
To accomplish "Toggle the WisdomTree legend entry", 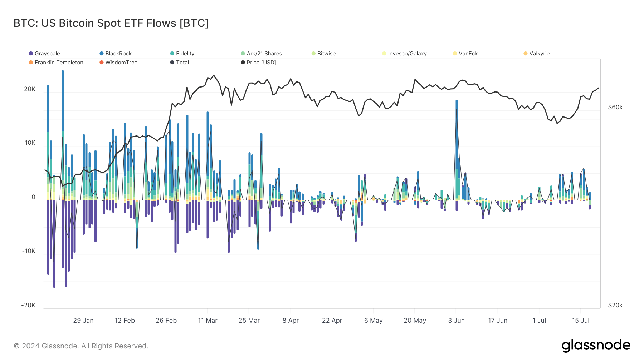I will tap(118, 63).
